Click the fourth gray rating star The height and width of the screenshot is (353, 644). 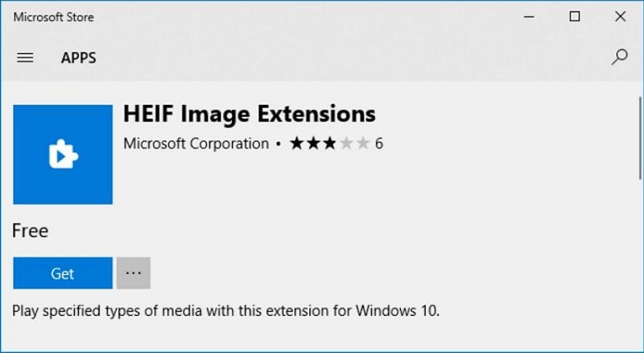(x=346, y=144)
